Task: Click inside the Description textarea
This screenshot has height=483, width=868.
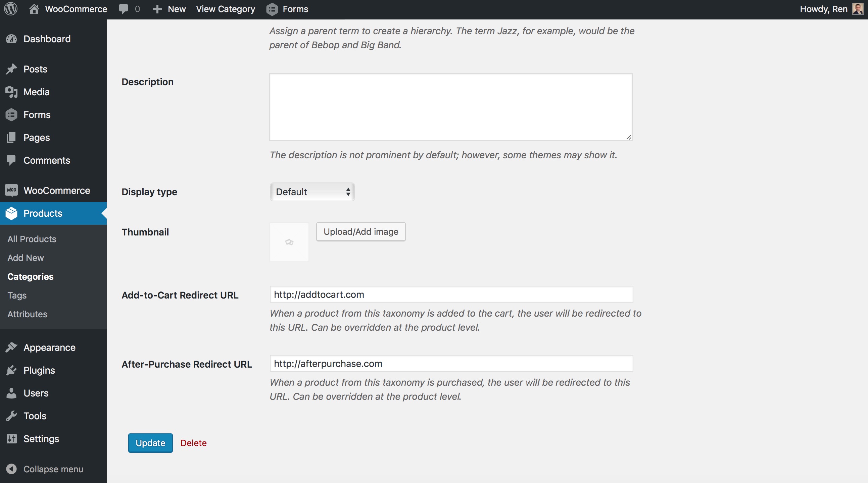Action: pos(450,107)
